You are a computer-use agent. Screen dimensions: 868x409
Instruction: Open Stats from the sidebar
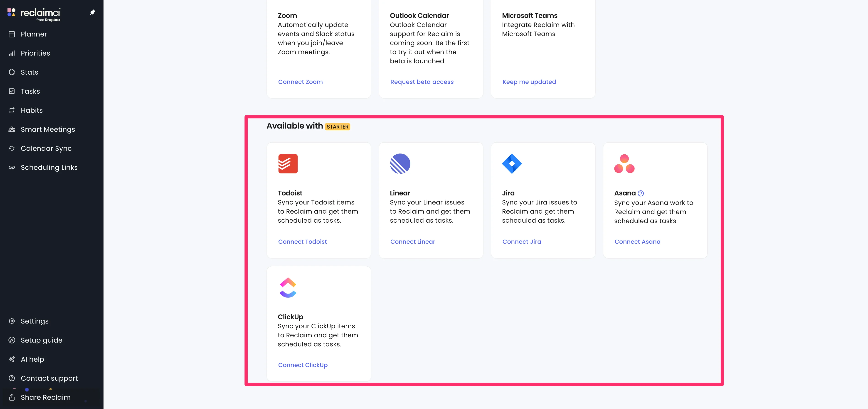pyautogui.click(x=29, y=72)
